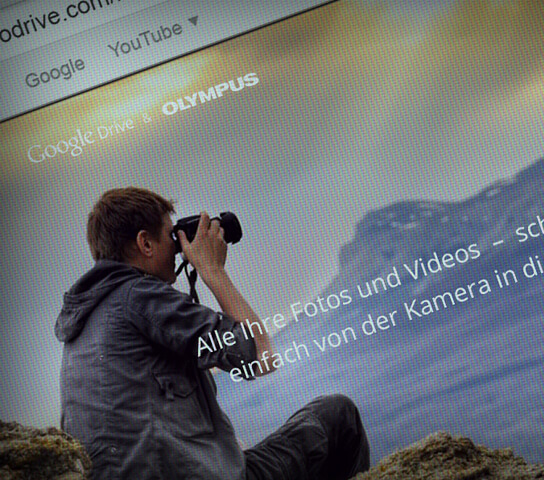Open the Google bookmark
Screen dimensions: 544x480
pos(55,72)
